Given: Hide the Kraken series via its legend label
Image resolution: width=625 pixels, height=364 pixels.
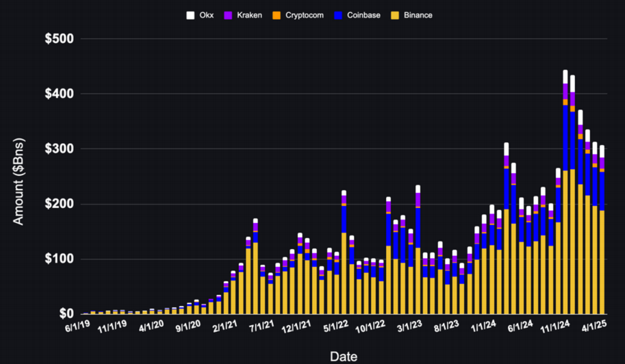Looking at the screenshot, I should point(249,15).
